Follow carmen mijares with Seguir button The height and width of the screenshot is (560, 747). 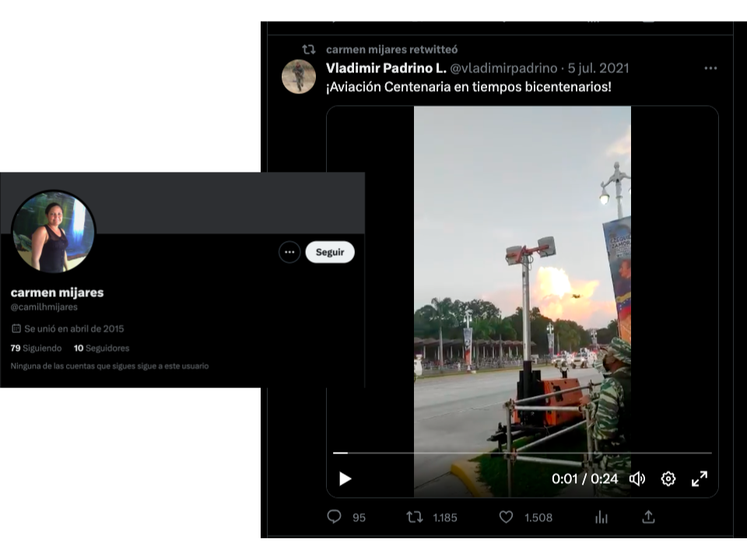pos(330,252)
